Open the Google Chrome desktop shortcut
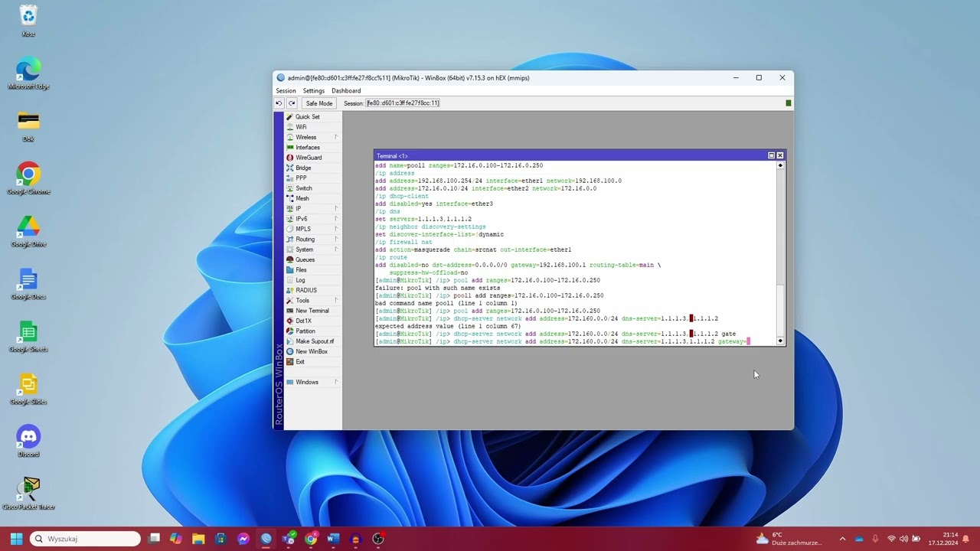This screenshot has height=551, width=980. coord(28,179)
